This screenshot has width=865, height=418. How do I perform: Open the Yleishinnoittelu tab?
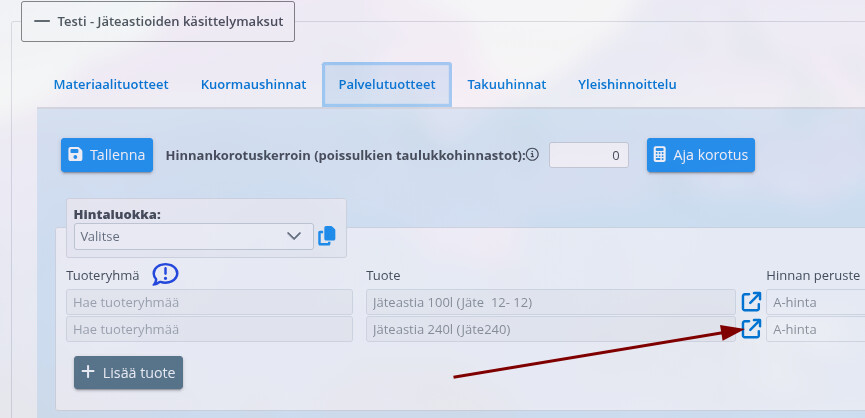pyautogui.click(x=627, y=85)
